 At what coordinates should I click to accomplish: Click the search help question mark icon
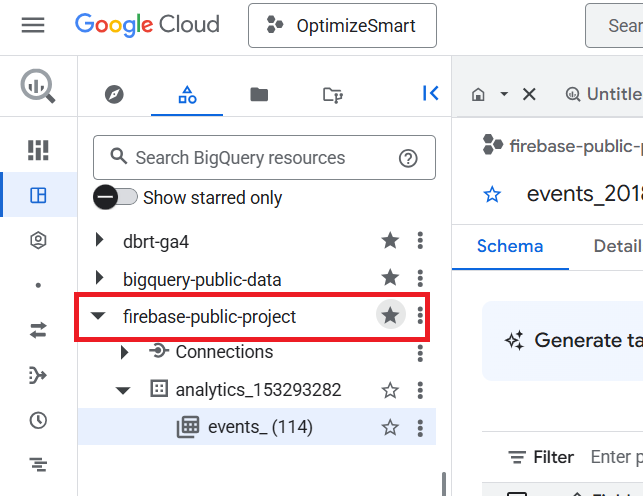(408, 158)
